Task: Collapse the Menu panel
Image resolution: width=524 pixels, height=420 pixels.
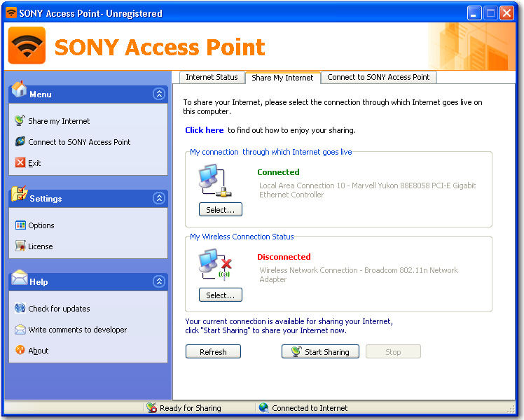Action: coord(159,94)
